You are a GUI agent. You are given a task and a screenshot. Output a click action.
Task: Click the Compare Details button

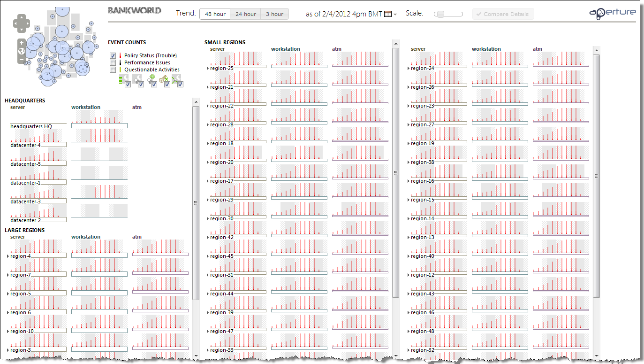click(502, 14)
